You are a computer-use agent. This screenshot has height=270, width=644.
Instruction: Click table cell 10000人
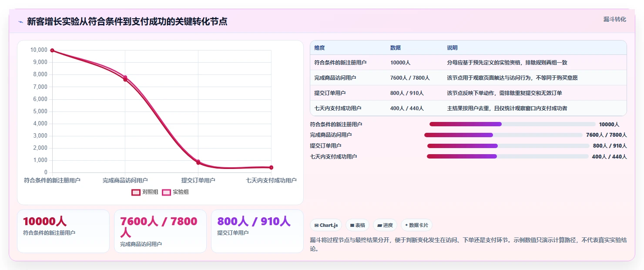[x=400, y=63]
